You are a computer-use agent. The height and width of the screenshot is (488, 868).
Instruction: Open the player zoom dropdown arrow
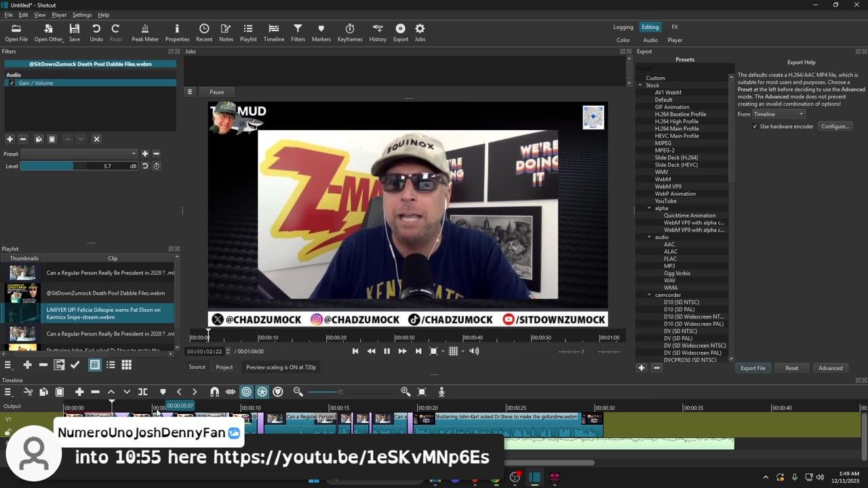coord(443,351)
